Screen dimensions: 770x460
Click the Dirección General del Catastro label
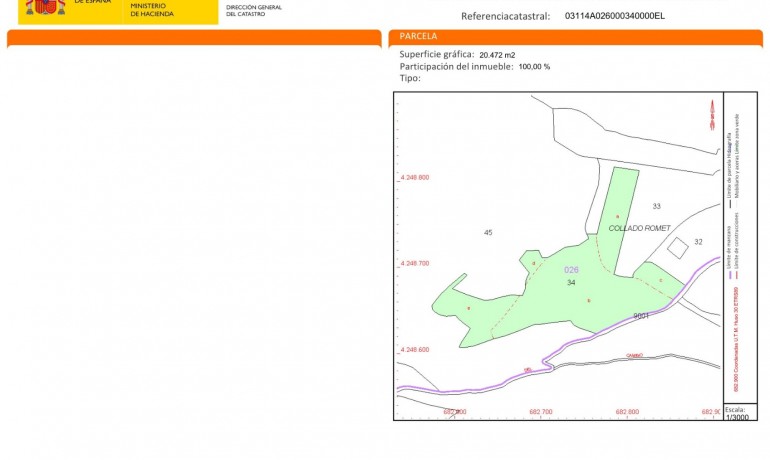[254, 11]
